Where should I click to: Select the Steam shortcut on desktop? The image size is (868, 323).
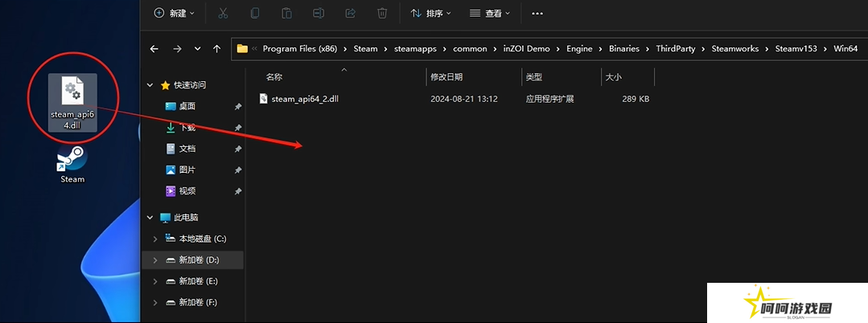[72, 164]
